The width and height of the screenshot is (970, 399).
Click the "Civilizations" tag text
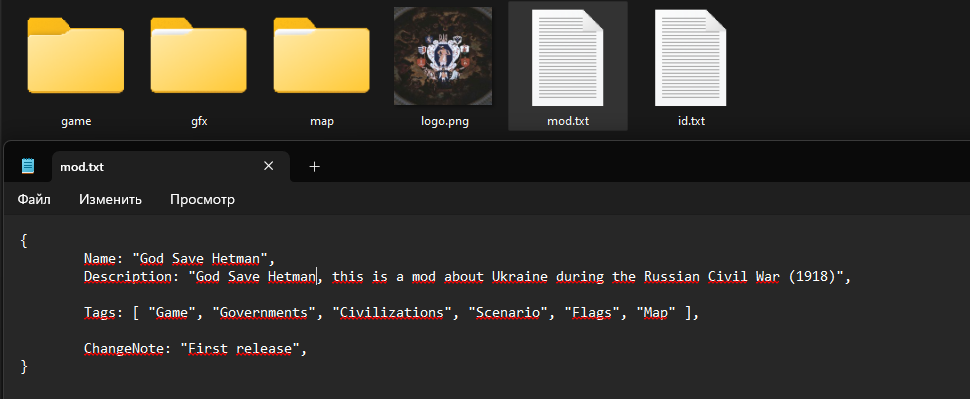(392, 313)
